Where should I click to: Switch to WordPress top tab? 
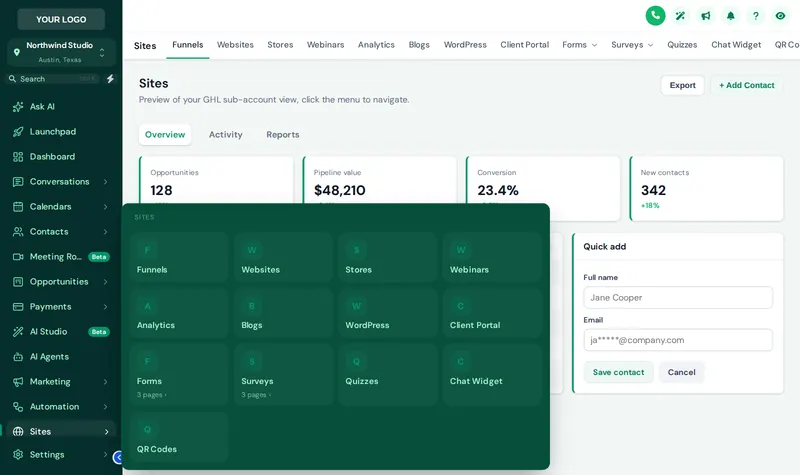(x=465, y=45)
